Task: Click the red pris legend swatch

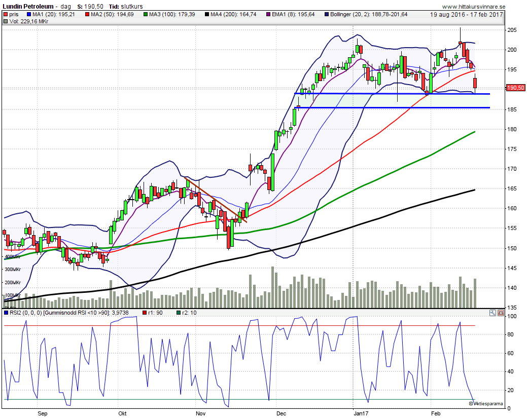Action: pos(6,14)
